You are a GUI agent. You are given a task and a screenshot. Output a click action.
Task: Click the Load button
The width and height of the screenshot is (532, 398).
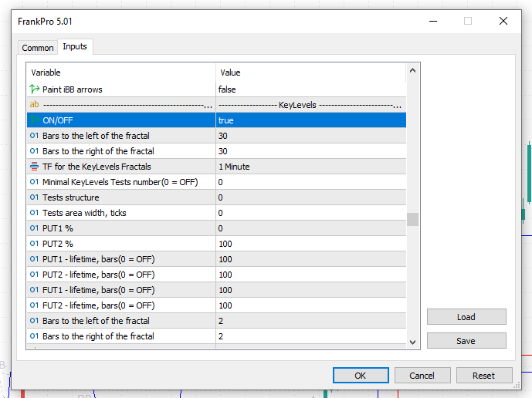[x=466, y=317]
